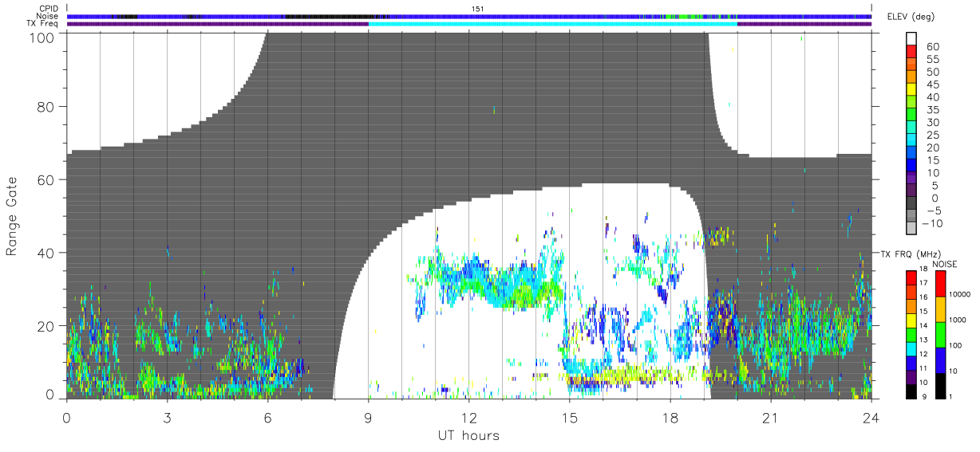Click the ELEV colorbar value '35'

tap(932, 110)
